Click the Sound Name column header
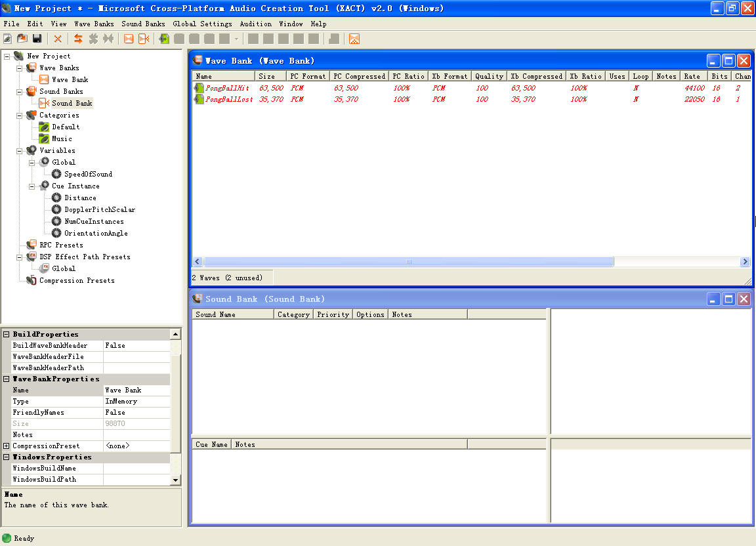 234,314
